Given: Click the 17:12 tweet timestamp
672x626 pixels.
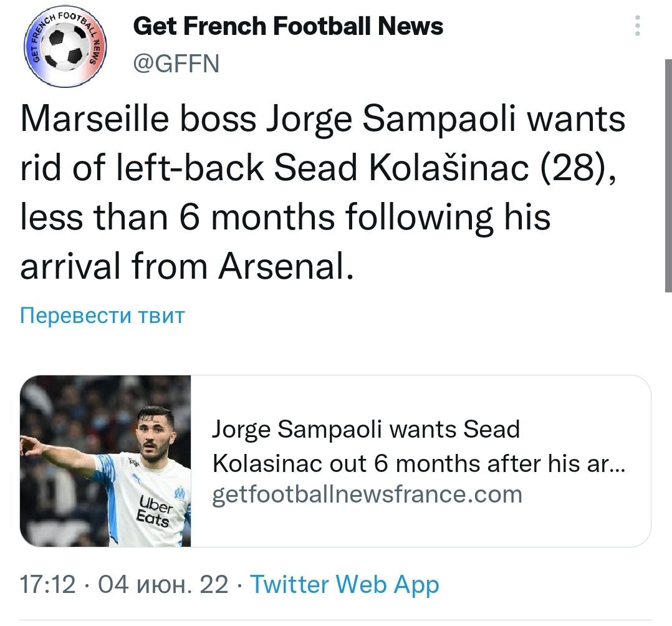Looking at the screenshot, I should [x=48, y=585].
